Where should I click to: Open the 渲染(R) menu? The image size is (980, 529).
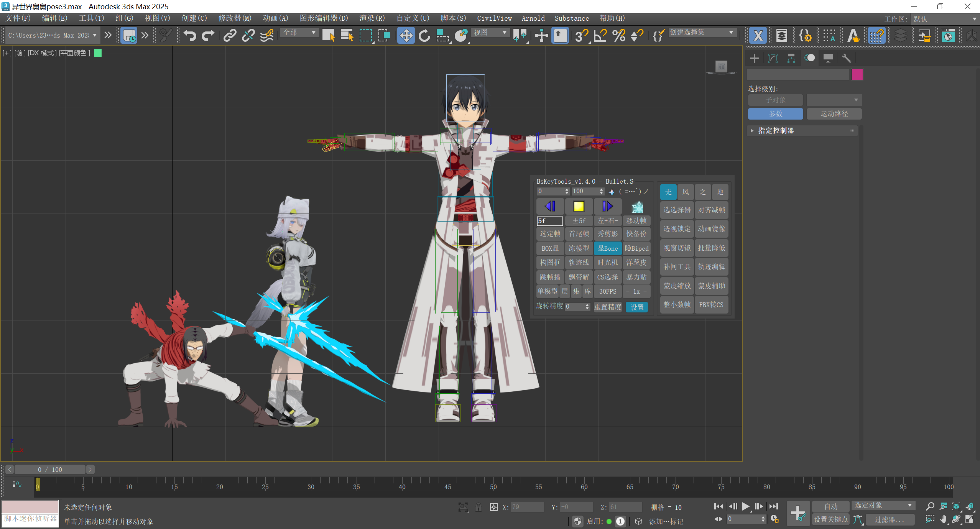[x=372, y=18]
